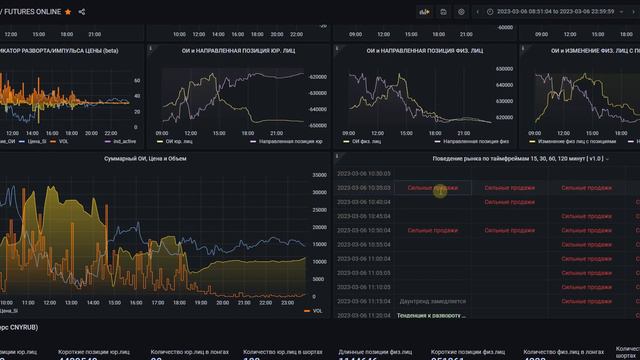Open info icon on ЮР. ЛИЦ position panel
Viewport: 640px width, 360px height.
151,48
